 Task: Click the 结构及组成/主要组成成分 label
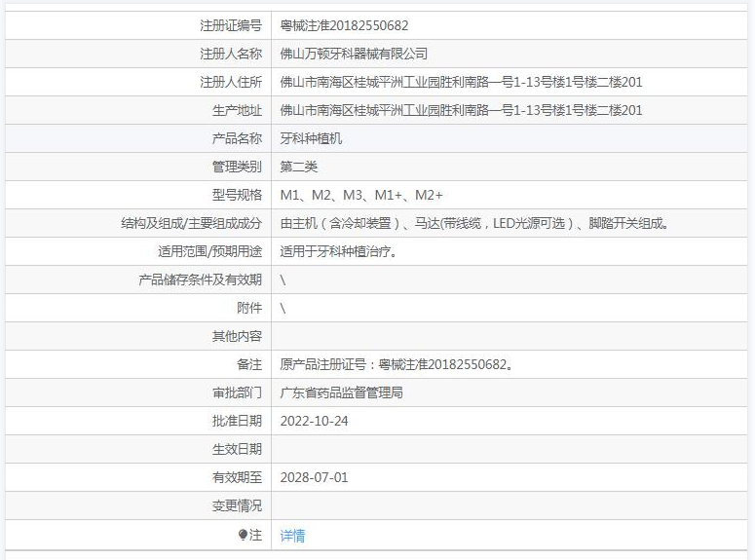[191, 223]
